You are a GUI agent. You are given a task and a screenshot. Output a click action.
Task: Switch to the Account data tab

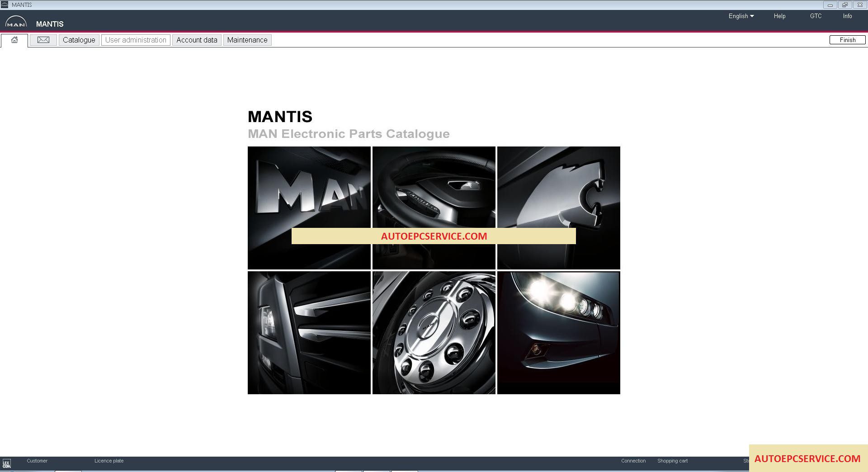click(197, 40)
